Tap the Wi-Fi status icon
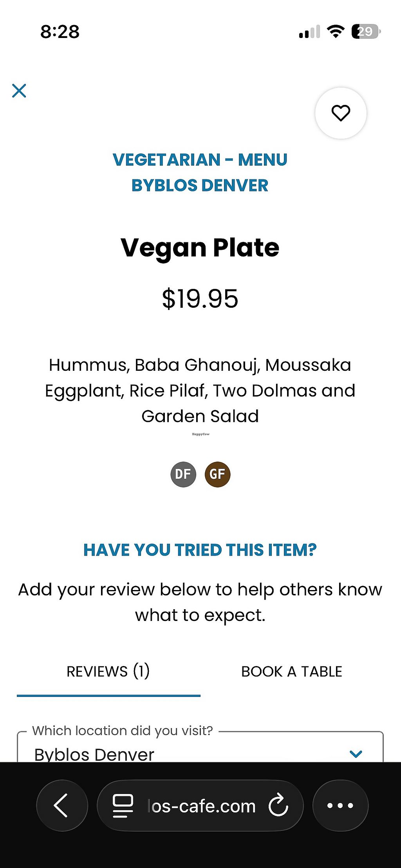 335,31
